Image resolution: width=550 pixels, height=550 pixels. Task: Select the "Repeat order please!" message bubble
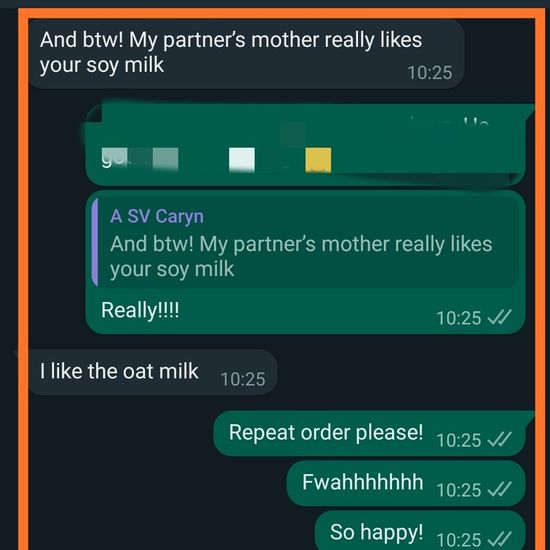(x=369, y=433)
